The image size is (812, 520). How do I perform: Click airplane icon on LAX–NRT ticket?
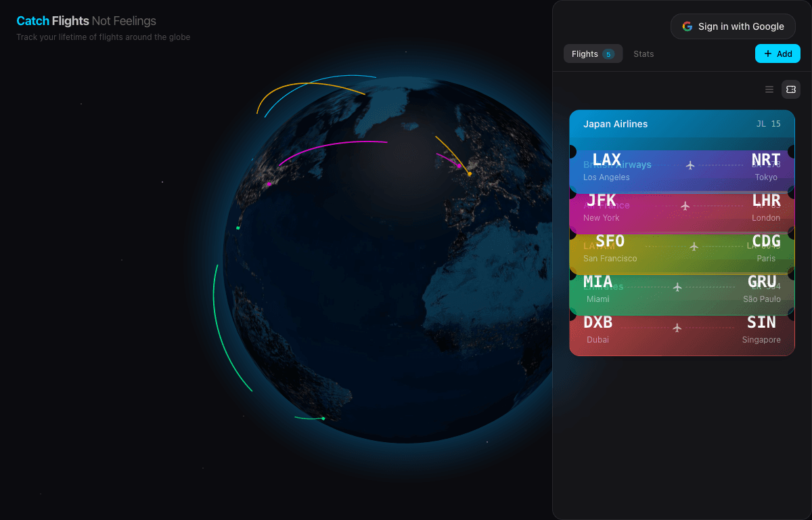pos(690,165)
